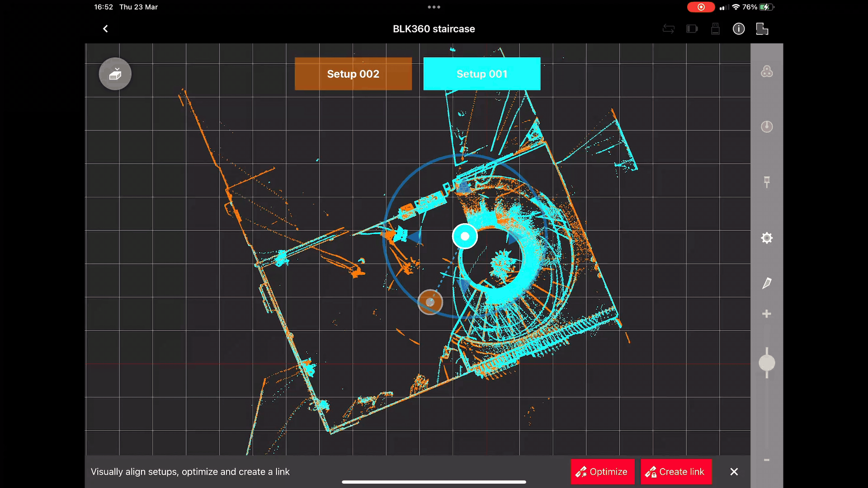Screen dimensions: 868x488
Task: Click the sync transfer icon
Action: coord(669,28)
